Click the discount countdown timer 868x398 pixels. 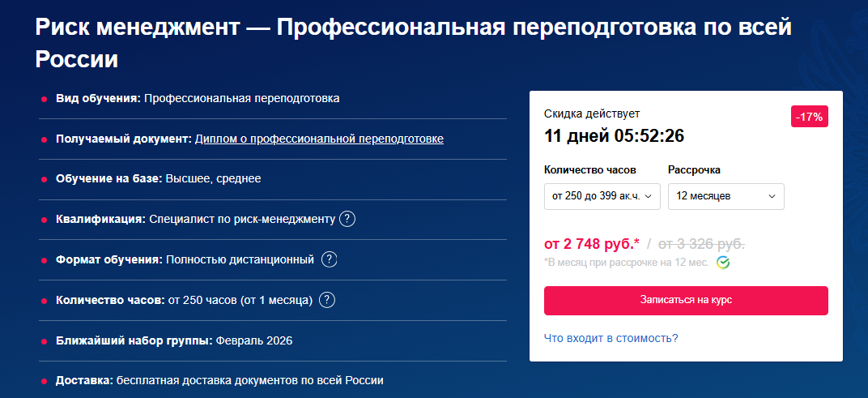point(614,136)
